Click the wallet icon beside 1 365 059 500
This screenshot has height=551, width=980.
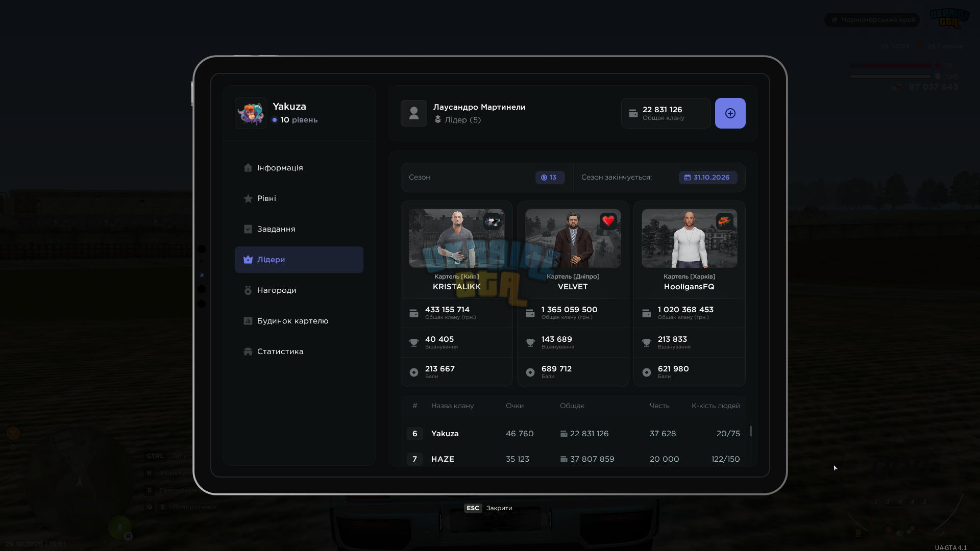(x=530, y=313)
